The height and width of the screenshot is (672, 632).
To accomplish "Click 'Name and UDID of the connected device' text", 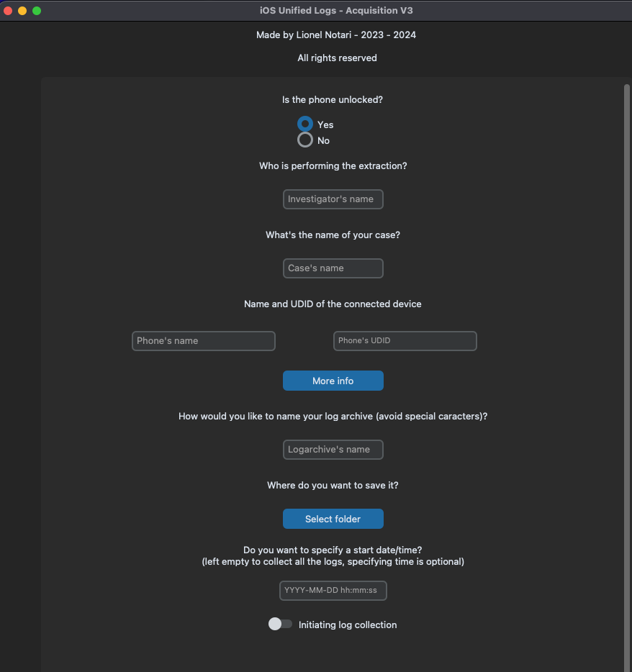I will pos(333,304).
